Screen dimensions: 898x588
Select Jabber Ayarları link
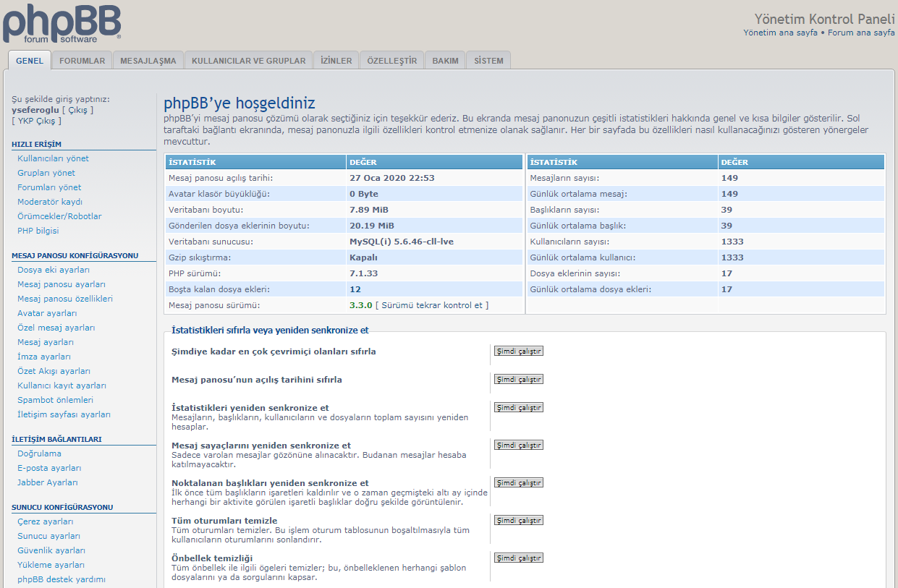(x=48, y=482)
